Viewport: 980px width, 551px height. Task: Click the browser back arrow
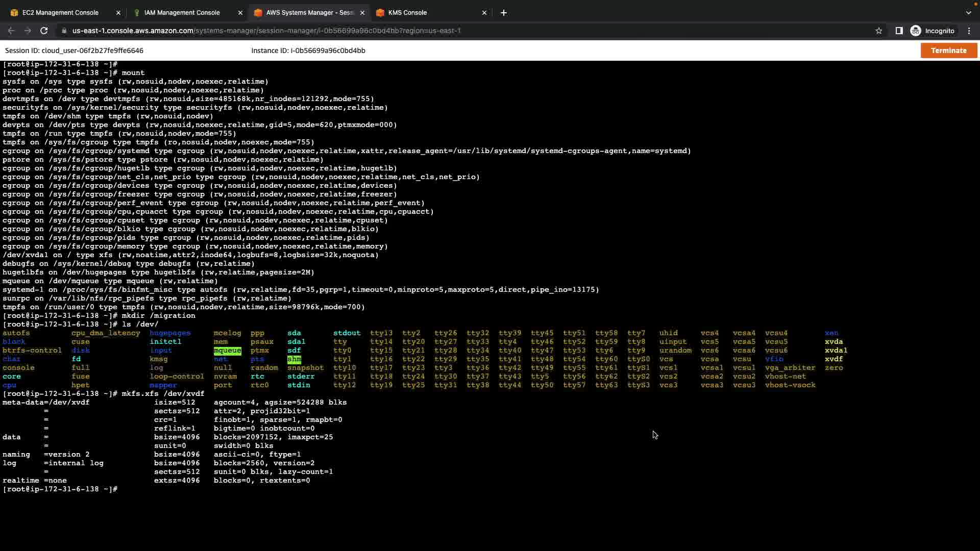pyautogui.click(x=11, y=31)
